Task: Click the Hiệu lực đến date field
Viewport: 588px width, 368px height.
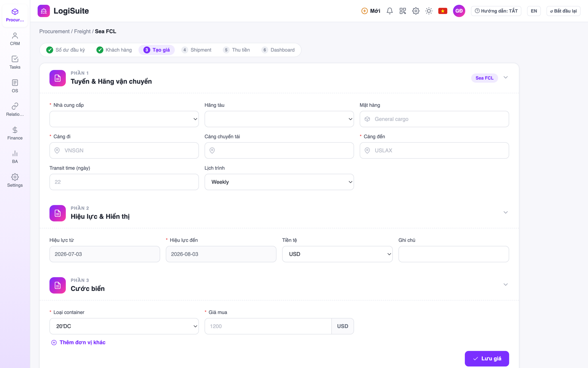Action: click(221, 254)
